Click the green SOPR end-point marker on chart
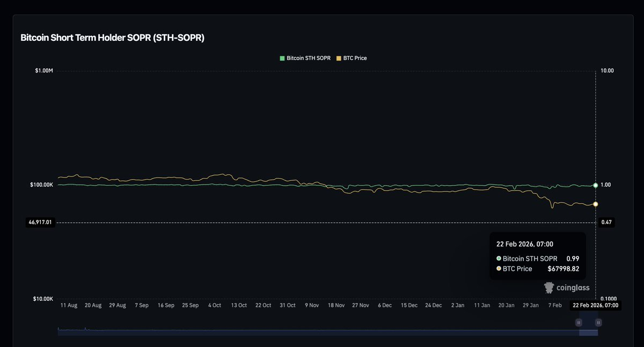Screen dimensions: 644x347 point(595,185)
